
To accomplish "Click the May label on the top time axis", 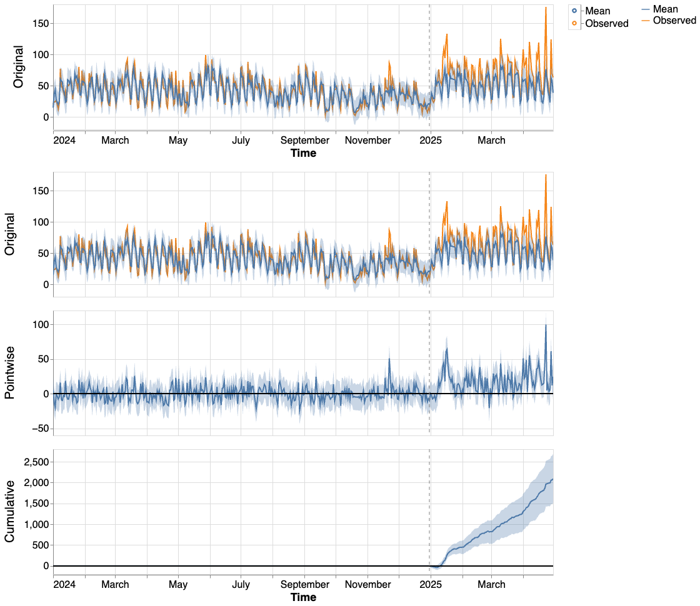I will click(178, 141).
